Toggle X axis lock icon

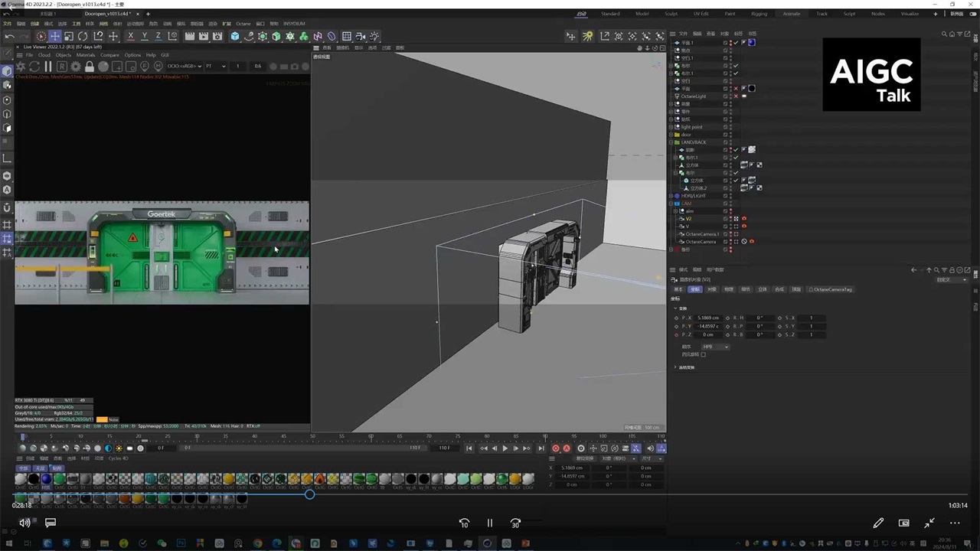click(x=130, y=36)
